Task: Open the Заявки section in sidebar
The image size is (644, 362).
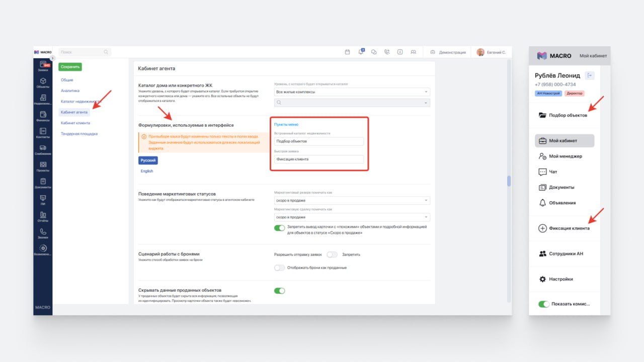Action: pyautogui.click(x=43, y=65)
